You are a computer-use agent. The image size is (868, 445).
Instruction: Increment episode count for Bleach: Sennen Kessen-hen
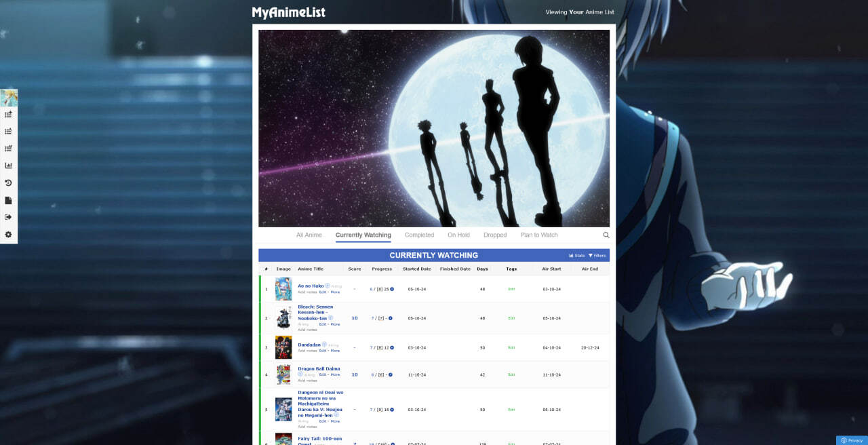click(x=391, y=318)
